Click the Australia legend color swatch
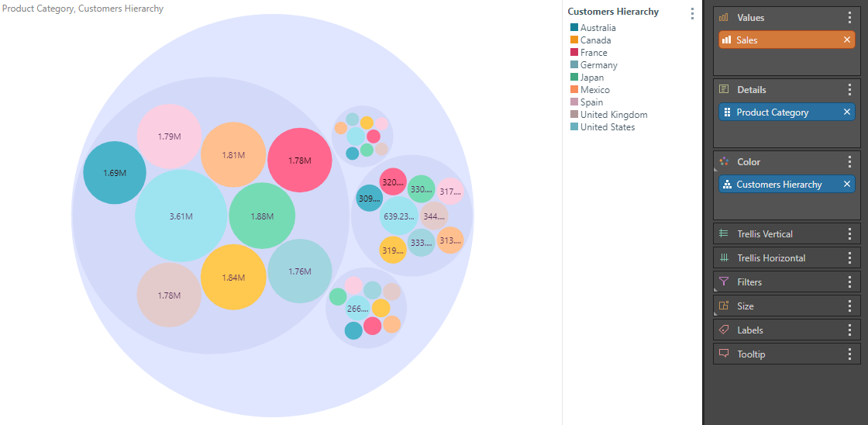The width and height of the screenshot is (868, 425). click(573, 28)
